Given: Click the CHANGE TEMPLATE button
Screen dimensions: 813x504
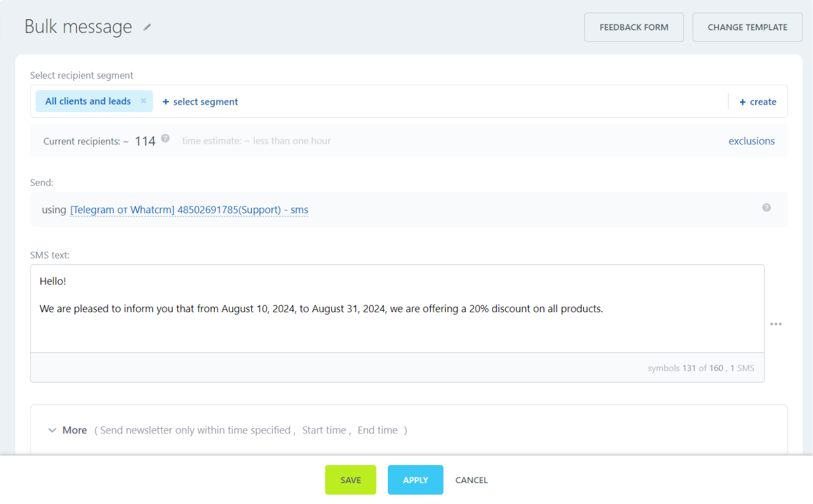Looking at the screenshot, I should point(747,27).
